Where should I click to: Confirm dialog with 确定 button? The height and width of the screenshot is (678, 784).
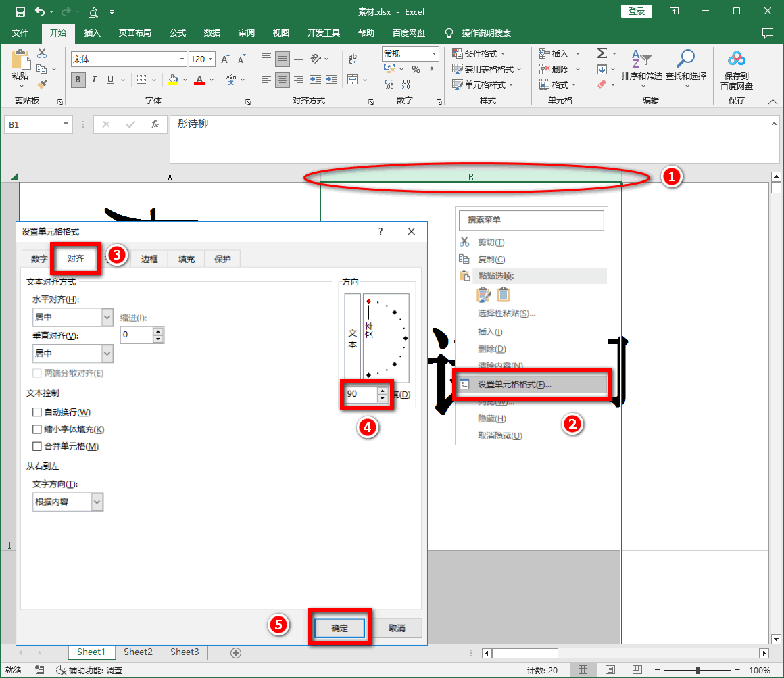coord(339,628)
